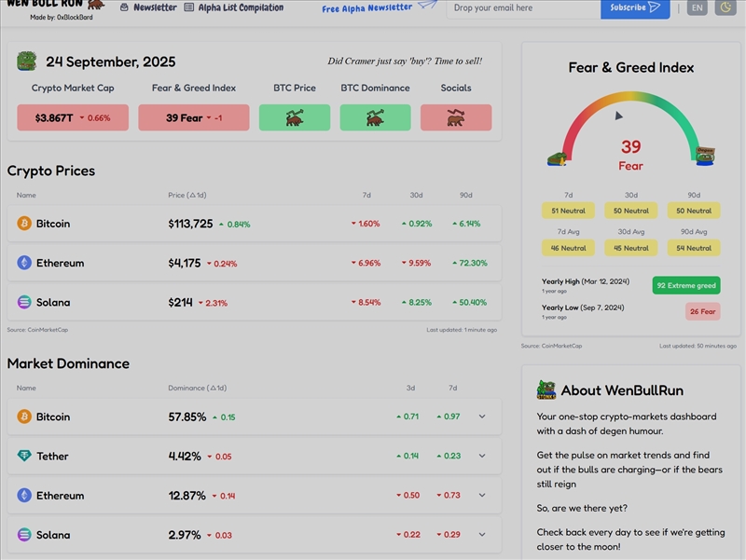This screenshot has width=746, height=560.
Task: Click the $3.867T Crypto Market Cap tile
Action: tap(73, 117)
